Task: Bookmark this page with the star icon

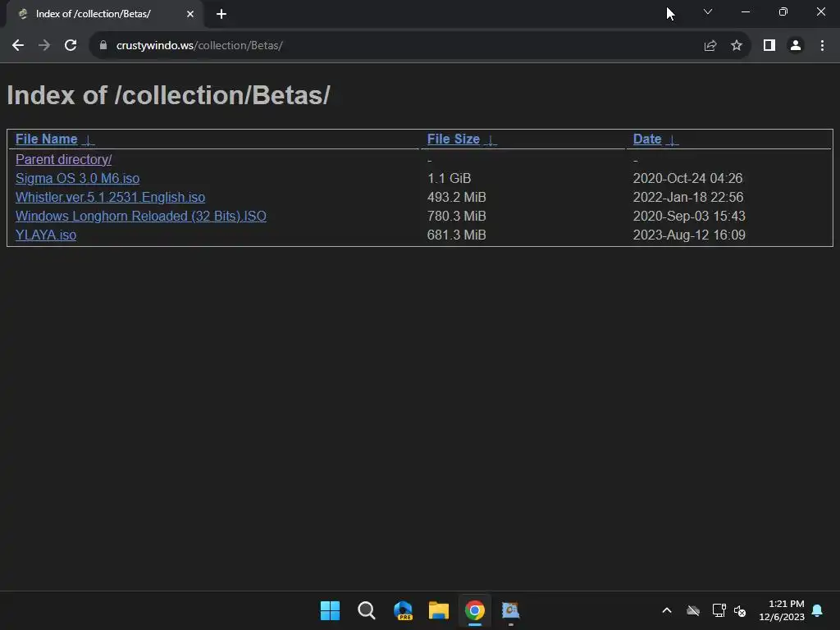Action: (737, 46)
